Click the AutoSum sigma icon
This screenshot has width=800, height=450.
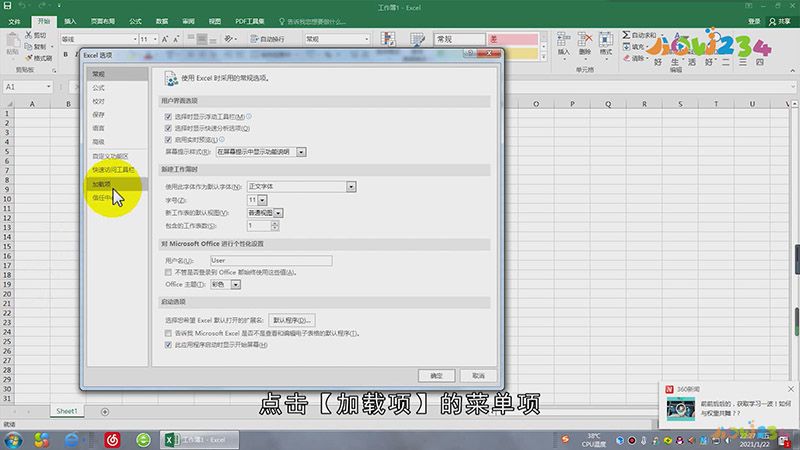pyautogui.click(x=627, y=35)
